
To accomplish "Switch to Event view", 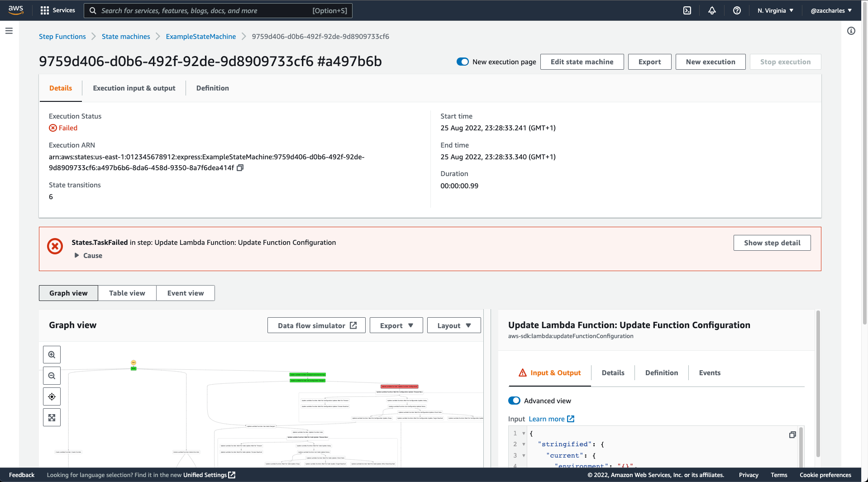I will pos(186,293).
